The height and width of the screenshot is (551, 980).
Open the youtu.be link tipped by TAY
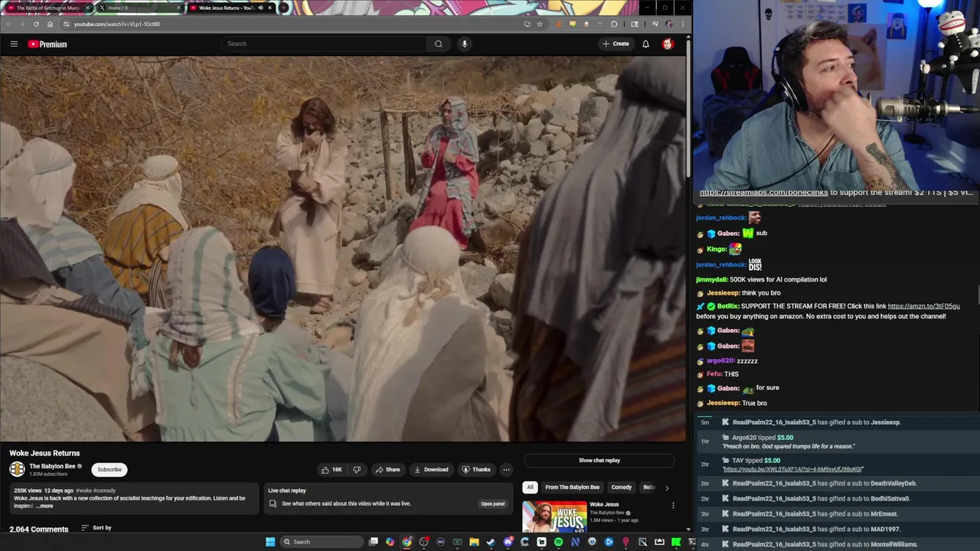click(x=793, y=469)
